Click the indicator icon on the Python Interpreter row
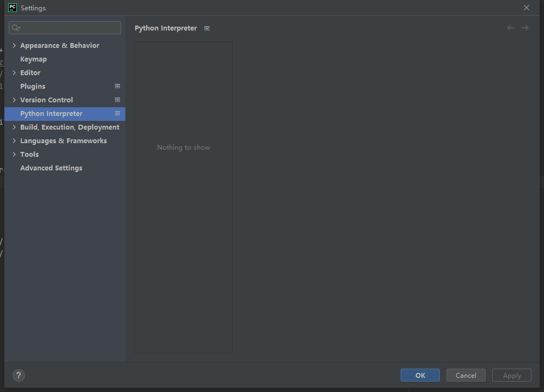The image size is (544, 392). point(117,113)
